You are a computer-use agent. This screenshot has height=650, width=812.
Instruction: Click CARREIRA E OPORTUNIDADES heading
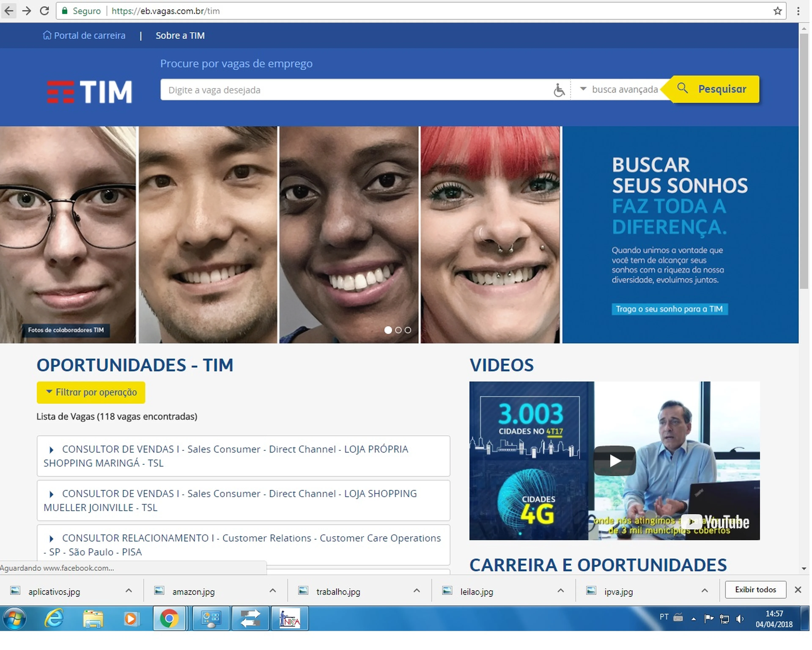[x=598, y=565]
